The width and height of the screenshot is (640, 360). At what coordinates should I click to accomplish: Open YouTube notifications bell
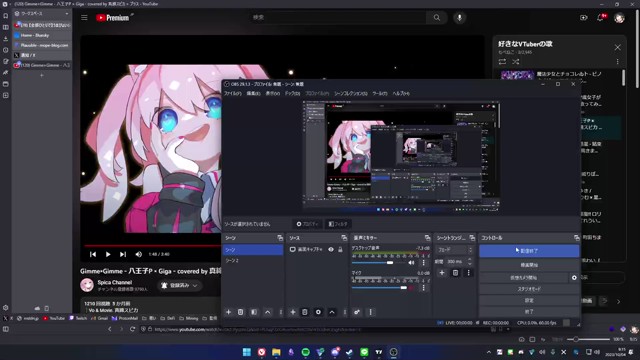coord(600,18)
